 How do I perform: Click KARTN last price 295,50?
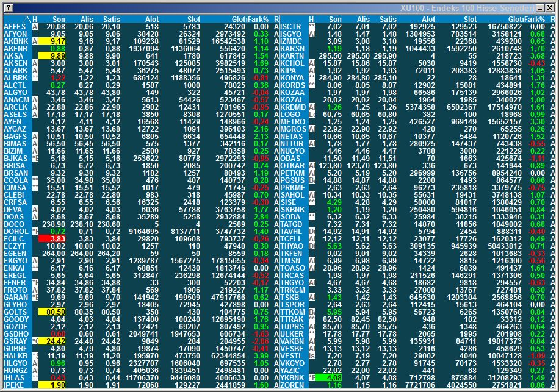[331, 56]
